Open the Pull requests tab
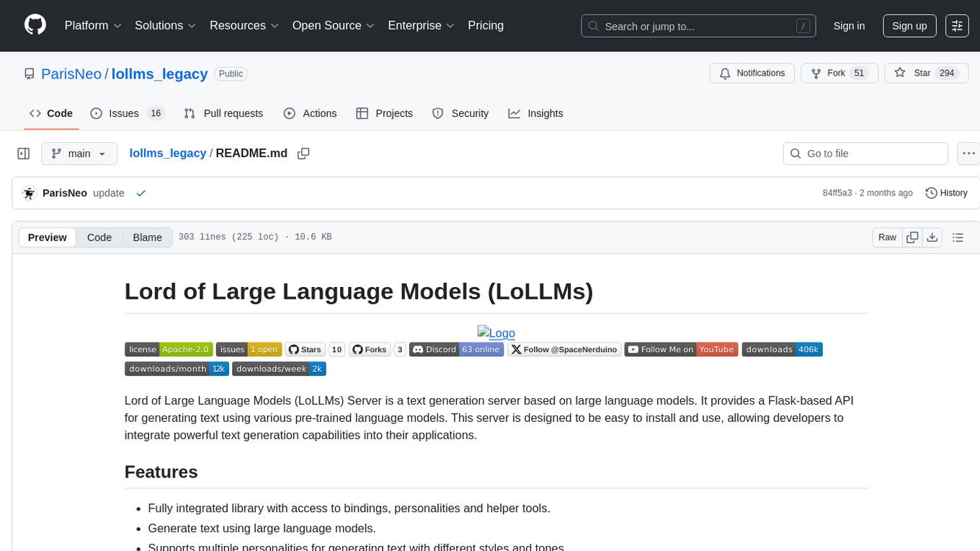980x551 pixels. tap(223, 113)
